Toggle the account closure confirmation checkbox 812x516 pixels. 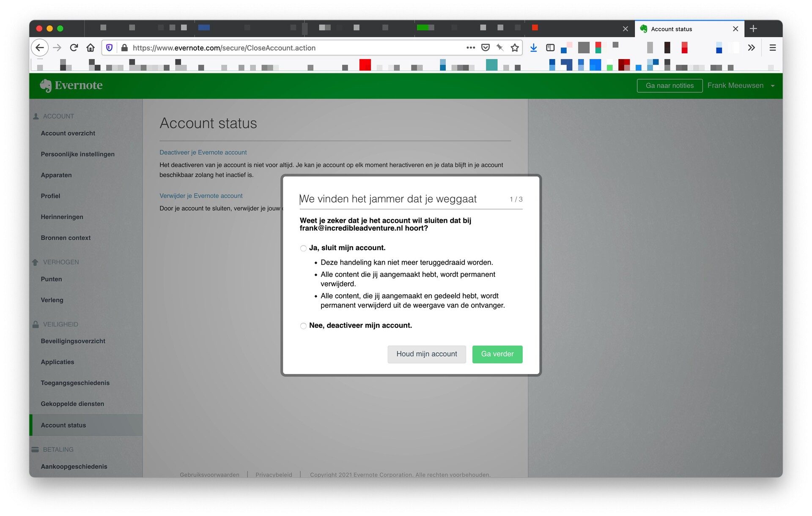(x=304, y=248)
